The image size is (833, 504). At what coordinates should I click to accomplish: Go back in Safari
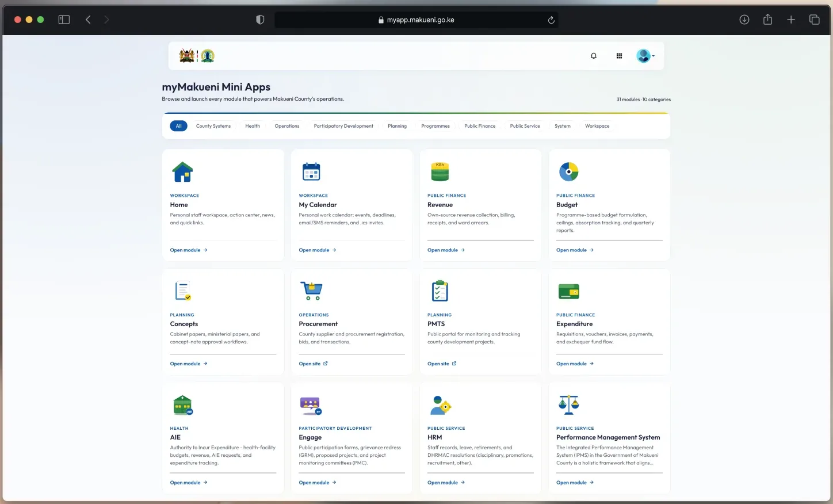pyautogui.click(x=88, y=20)
